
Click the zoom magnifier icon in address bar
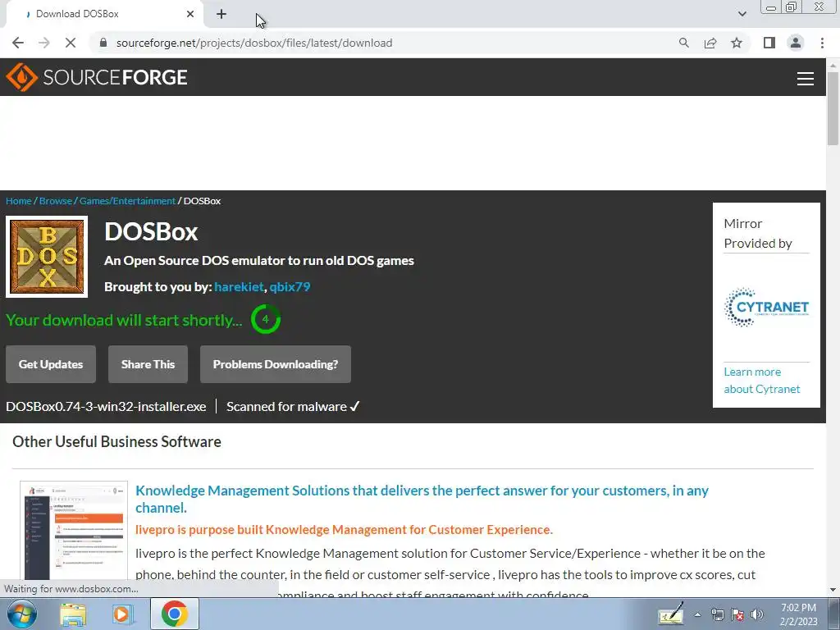click(x=683, y=43)
